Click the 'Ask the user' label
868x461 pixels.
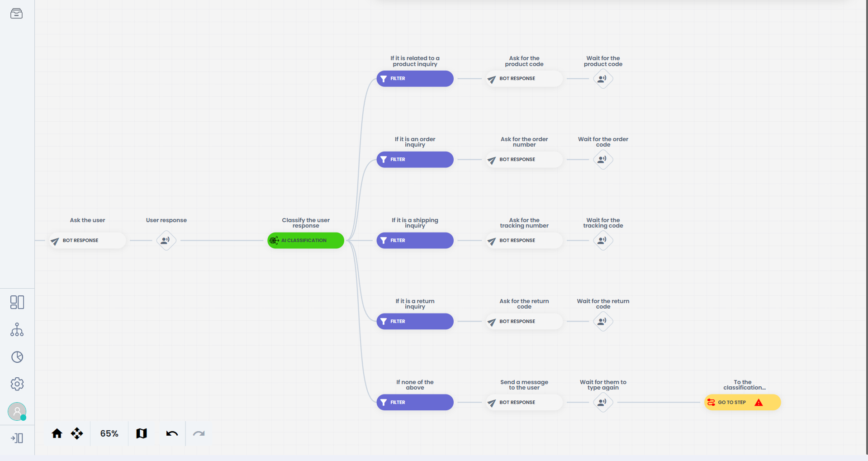[x=87, y=220]
